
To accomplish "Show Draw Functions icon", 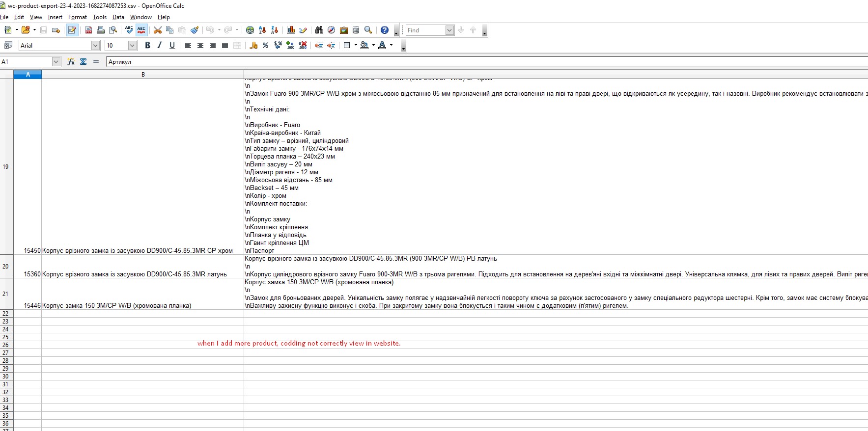I will 303,30.
